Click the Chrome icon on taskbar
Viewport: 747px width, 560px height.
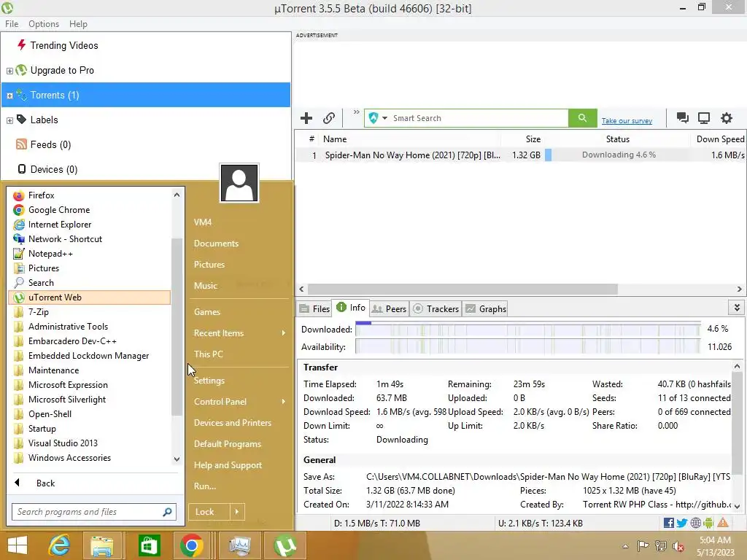coord(192,545)
